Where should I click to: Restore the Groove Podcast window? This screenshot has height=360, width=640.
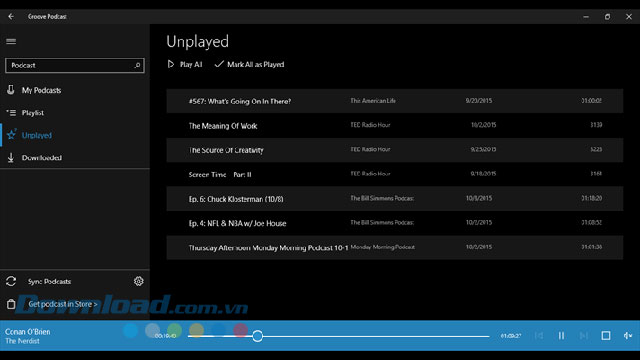[x=607, y=17]
